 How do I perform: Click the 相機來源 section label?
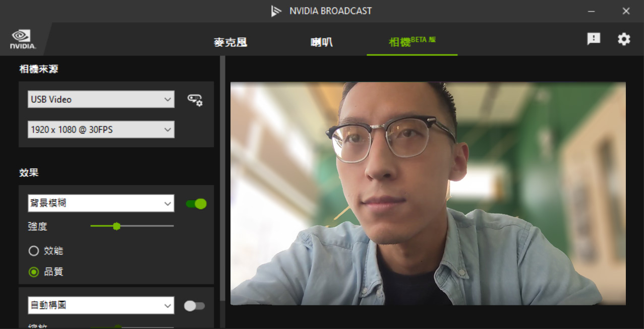pos(38,69)
